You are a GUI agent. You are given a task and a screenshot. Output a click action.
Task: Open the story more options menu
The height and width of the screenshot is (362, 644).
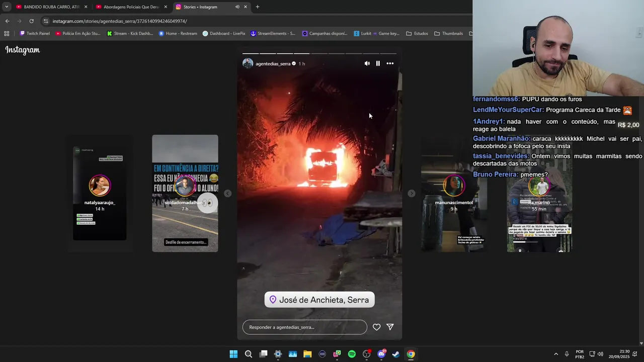[x=390, y=63]
